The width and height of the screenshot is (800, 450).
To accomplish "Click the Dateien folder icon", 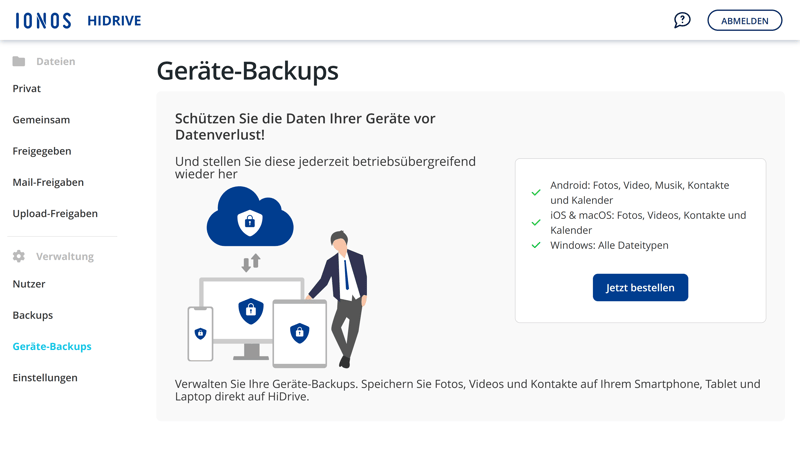I will [x=19, y=61].
